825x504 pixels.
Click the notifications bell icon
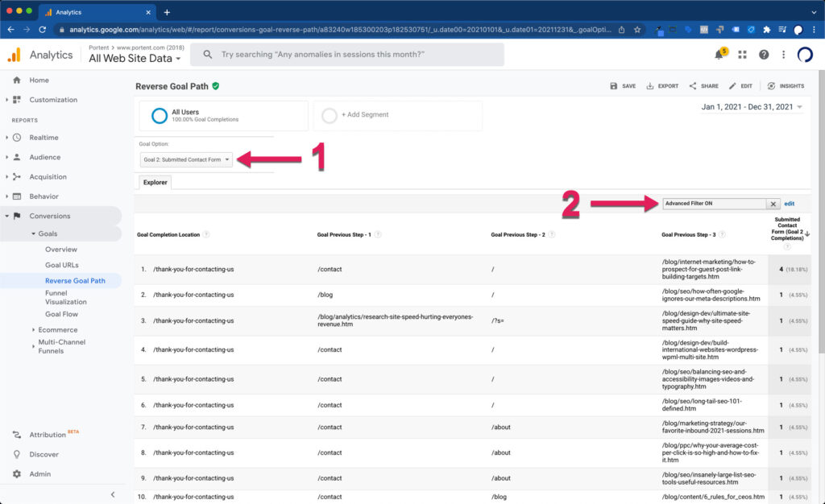point(719,55)
